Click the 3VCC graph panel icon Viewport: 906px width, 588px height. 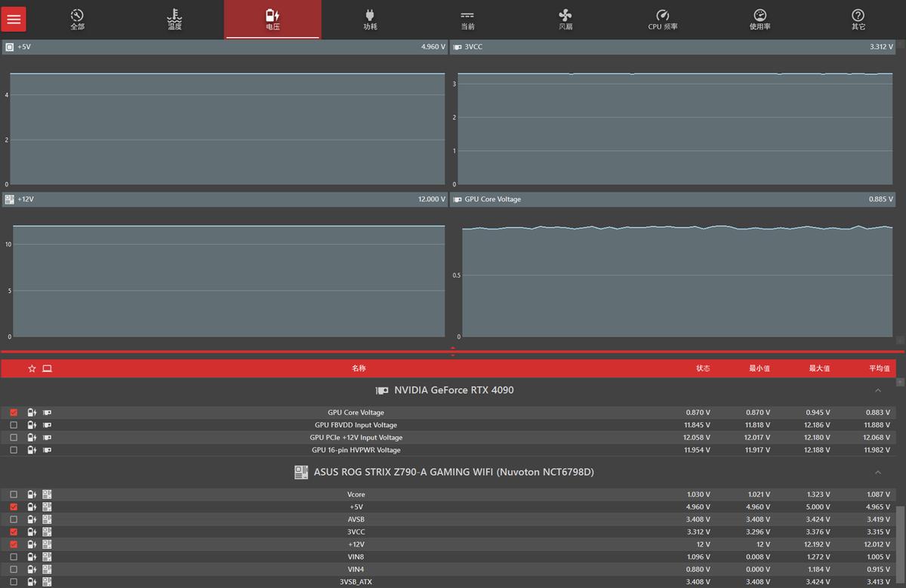click(457, 47)
